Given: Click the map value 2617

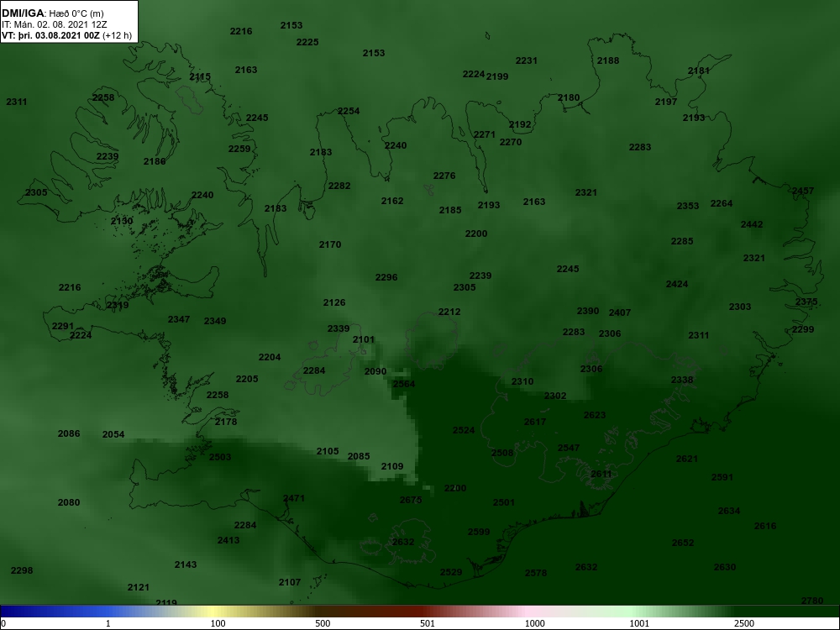Looking at the screenshot, I should (534, 423).
